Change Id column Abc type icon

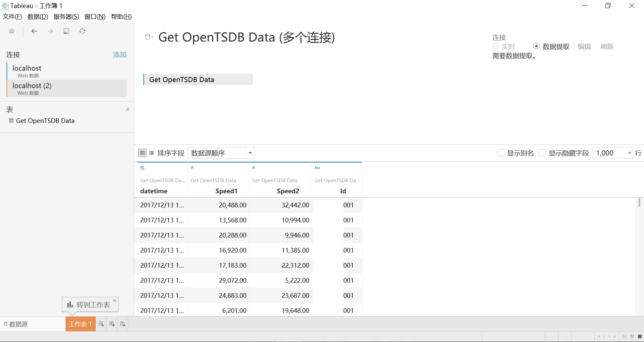317,167
